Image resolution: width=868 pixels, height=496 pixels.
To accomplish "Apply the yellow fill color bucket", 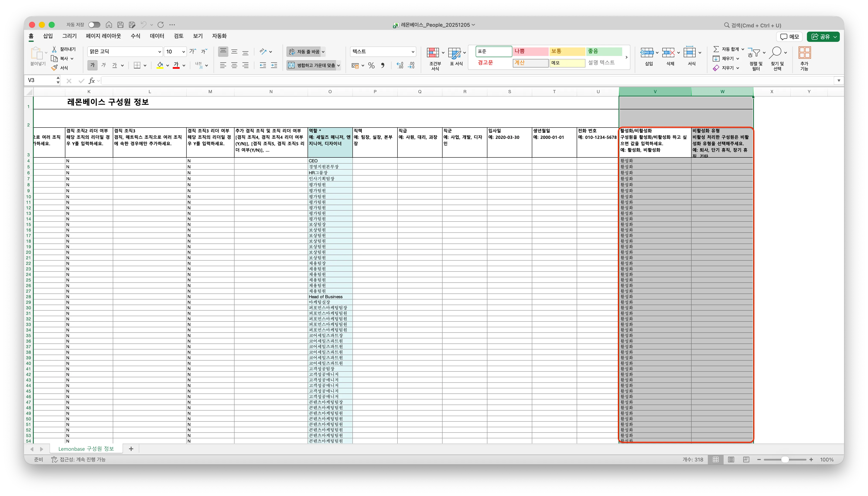I will coord(160,65).
